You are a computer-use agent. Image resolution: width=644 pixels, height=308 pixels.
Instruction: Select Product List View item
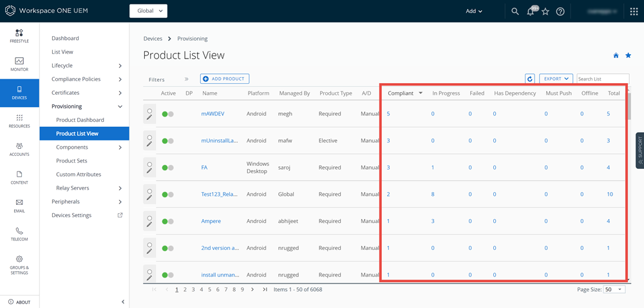(84, 133)
